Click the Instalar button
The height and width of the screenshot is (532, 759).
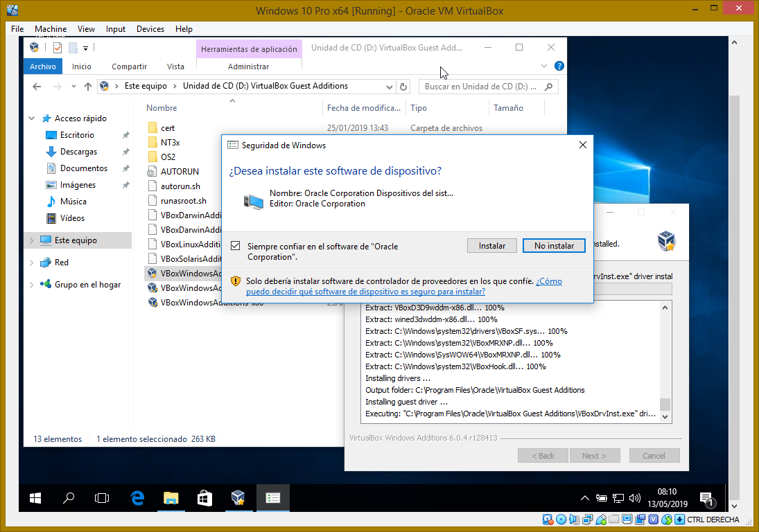492,246
